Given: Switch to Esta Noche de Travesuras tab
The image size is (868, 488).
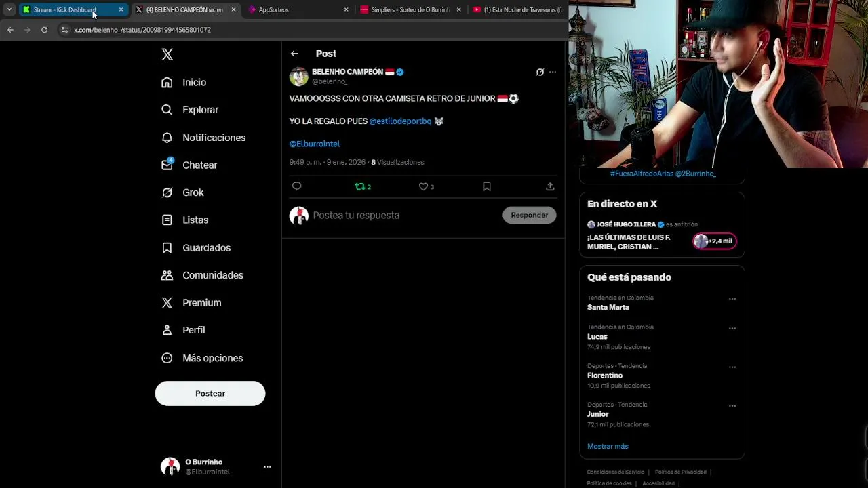Looking at the screenshot, I should [519, 9].
